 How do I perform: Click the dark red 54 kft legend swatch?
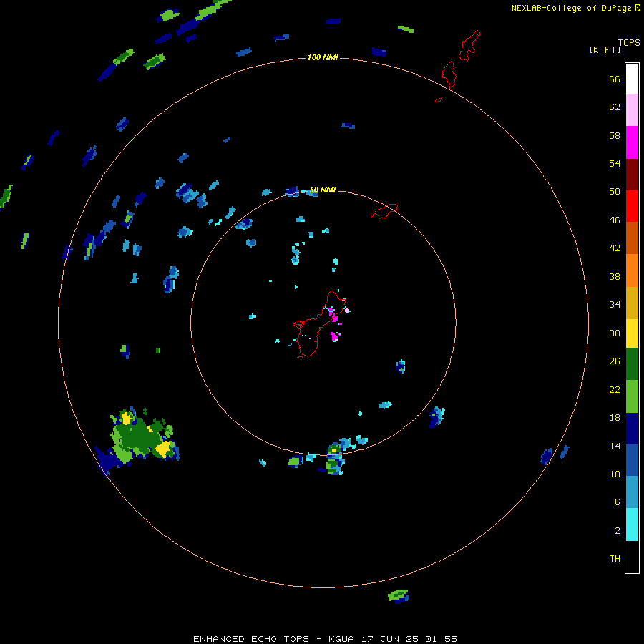click(632, 174)
